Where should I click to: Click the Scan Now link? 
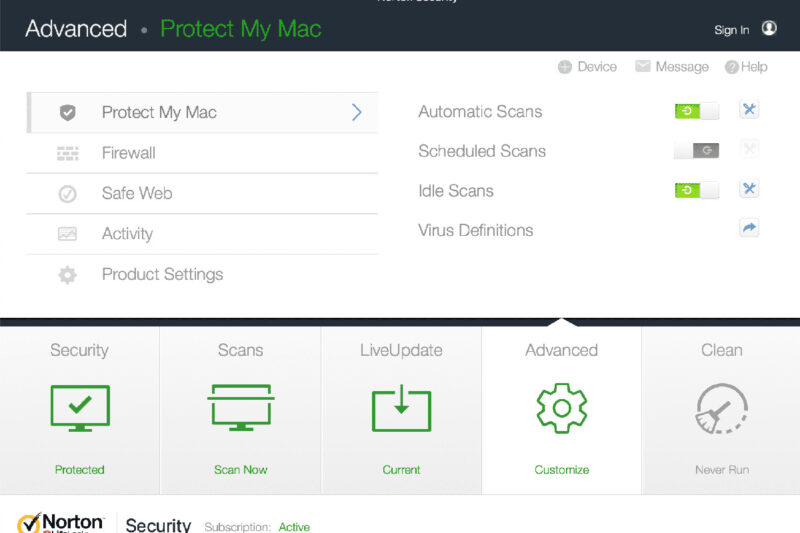click(241, 470)
